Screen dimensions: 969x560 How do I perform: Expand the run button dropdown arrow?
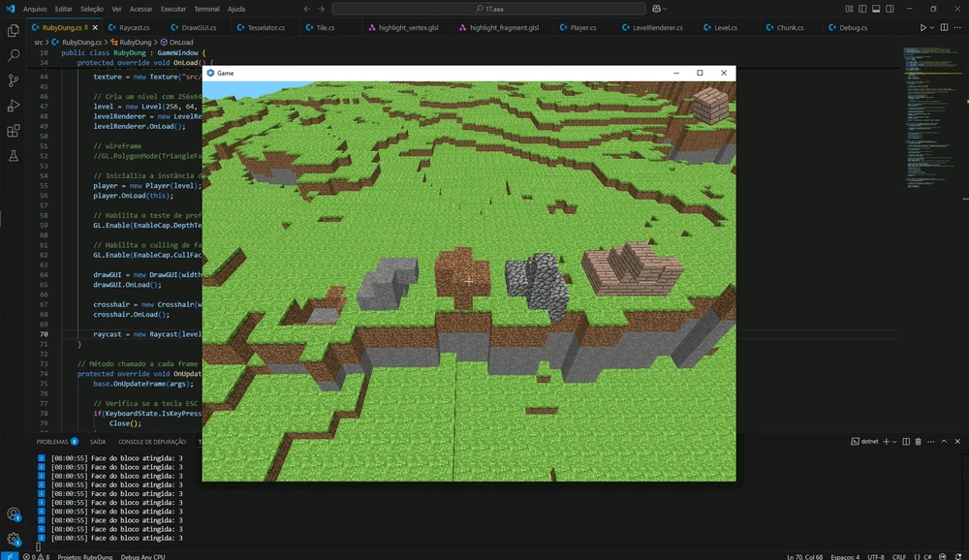point(932,28)
